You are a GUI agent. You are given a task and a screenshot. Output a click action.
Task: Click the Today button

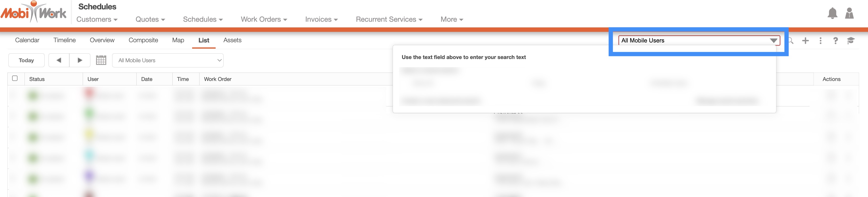(26, 60)
